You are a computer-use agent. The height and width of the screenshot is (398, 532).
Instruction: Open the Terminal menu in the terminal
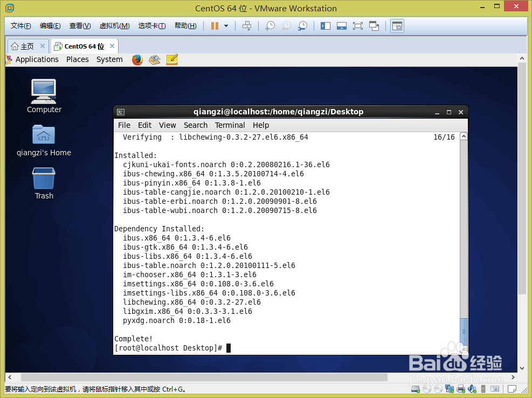230,125
